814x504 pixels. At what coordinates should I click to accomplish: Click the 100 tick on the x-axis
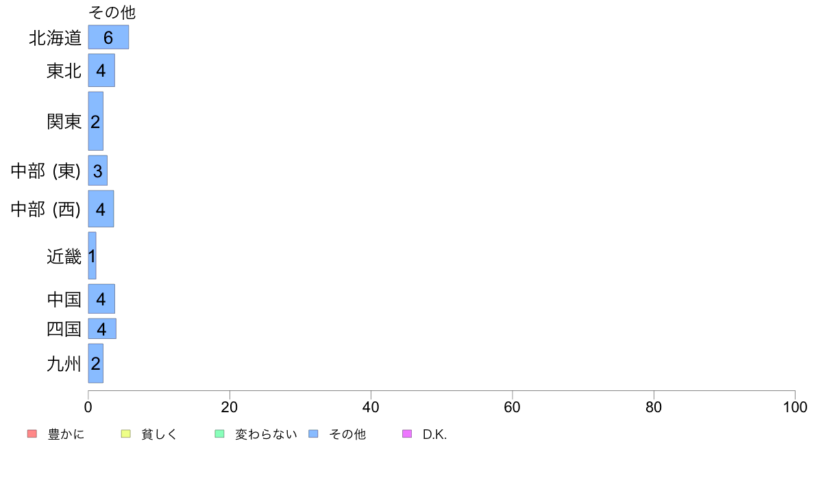coord(795,407)
